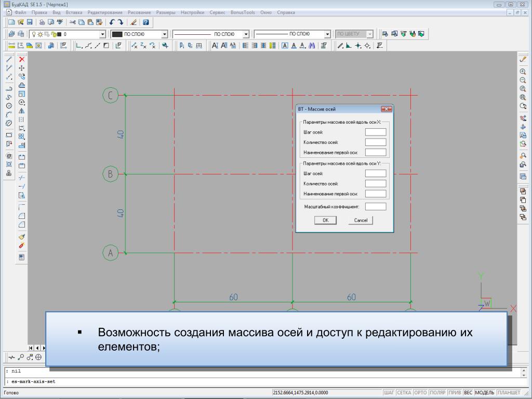Focus the X-axis Шаг осей field

coord(376,132)
